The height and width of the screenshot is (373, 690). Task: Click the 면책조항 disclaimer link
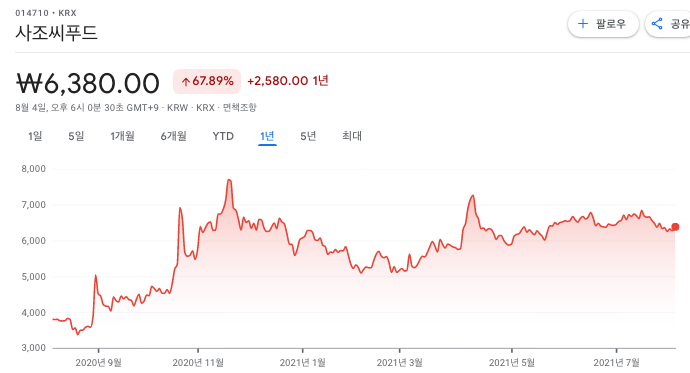(239, 107)
